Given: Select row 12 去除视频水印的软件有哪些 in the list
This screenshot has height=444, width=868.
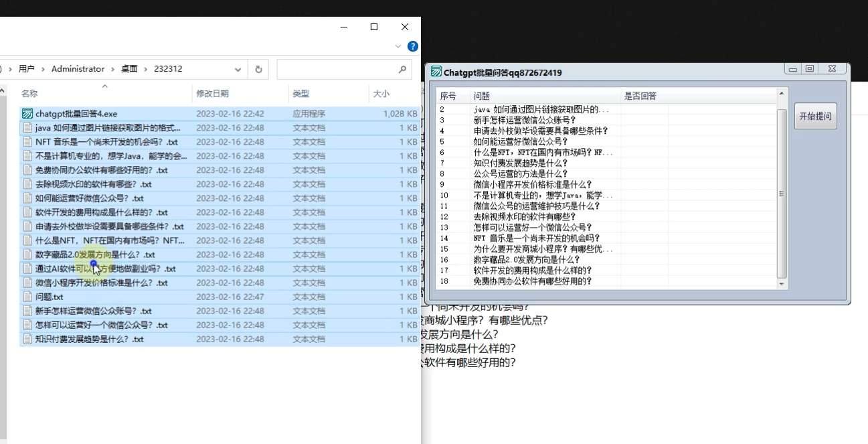Looking at the screenshot, I should [x=525, y=217].
